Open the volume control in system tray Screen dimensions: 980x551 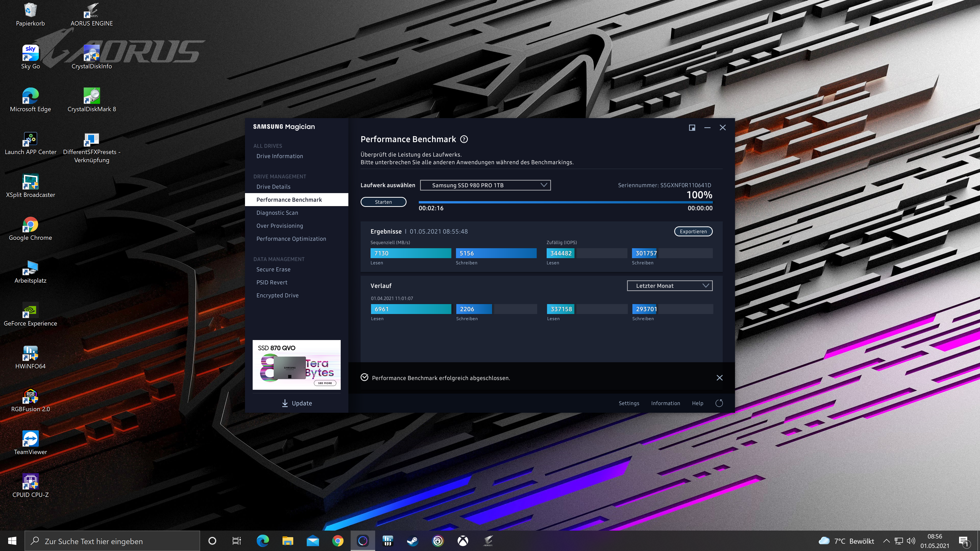[911, 541]
